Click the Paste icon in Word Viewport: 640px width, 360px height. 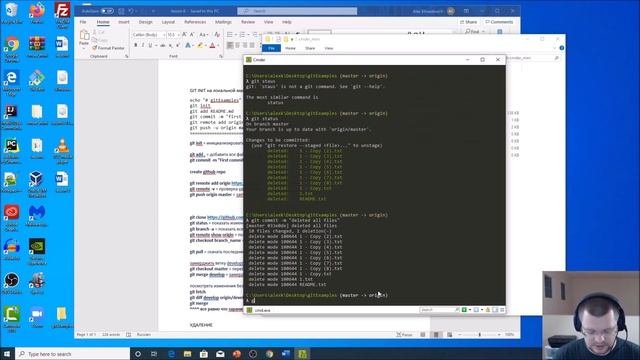[84, 35]
